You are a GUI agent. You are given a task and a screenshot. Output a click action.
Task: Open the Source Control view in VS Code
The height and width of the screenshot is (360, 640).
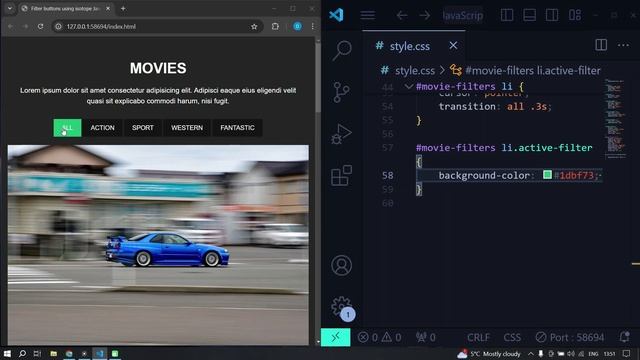[x=341, y=92]
